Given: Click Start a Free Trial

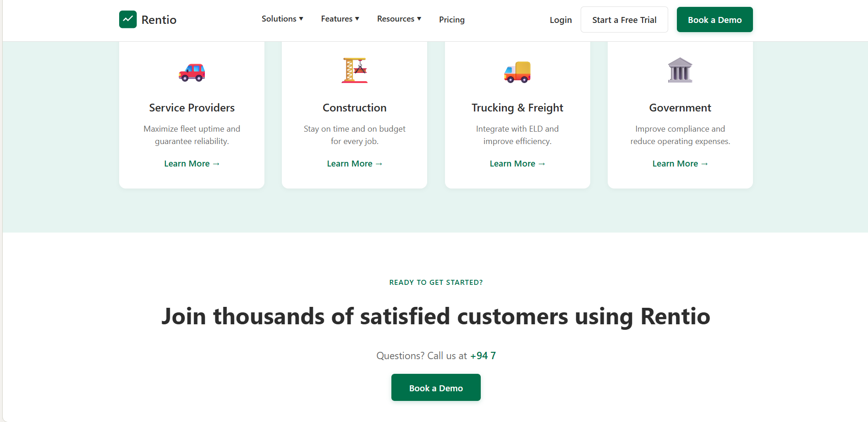Looking at the screenshot, I should point(624,20).
